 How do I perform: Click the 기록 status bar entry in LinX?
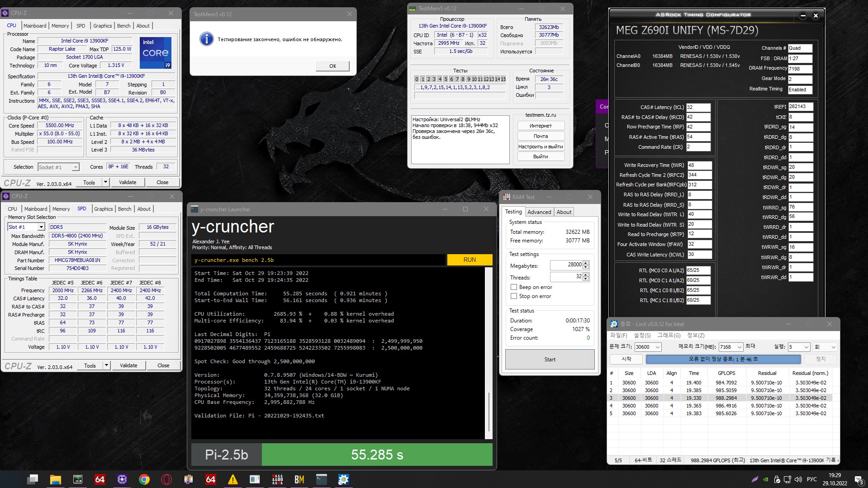point(831,460)
